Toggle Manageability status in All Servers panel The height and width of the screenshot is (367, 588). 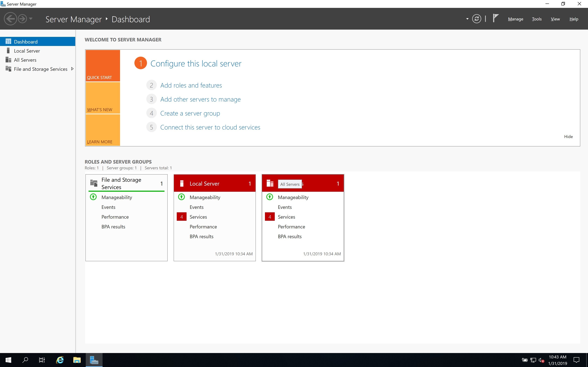tap(270, 197)
